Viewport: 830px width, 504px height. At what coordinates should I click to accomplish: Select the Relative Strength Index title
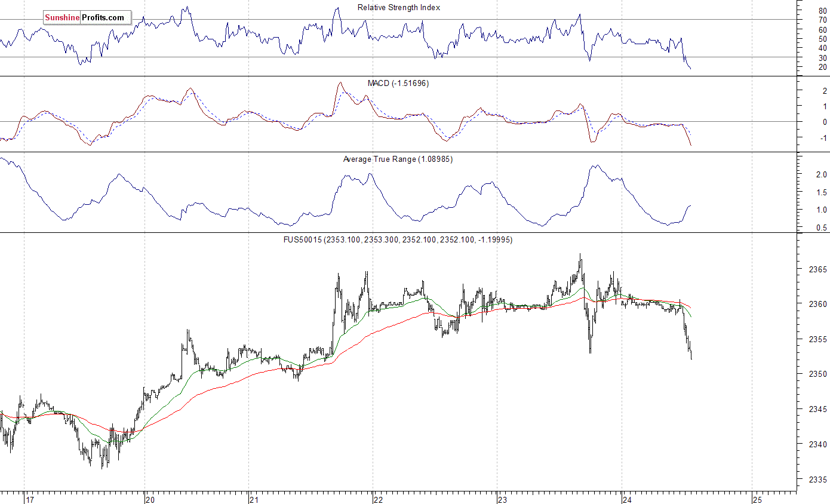(x=399, y=8)
